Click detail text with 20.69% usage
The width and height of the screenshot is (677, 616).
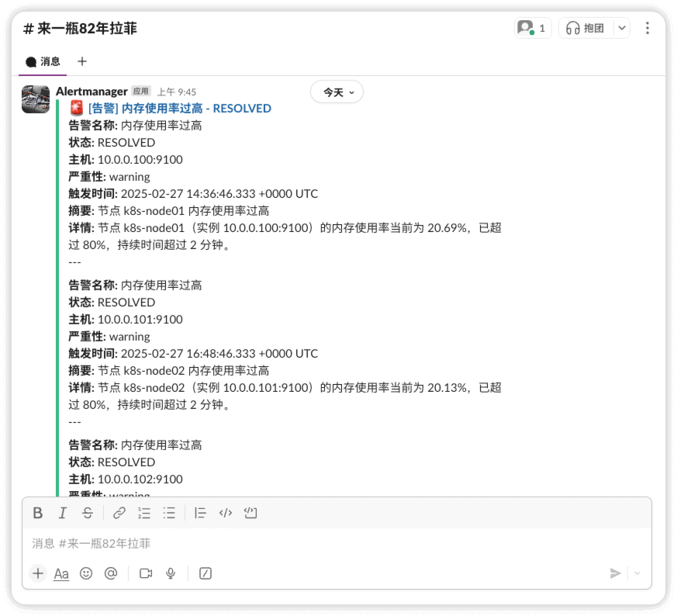click(285, 237)
